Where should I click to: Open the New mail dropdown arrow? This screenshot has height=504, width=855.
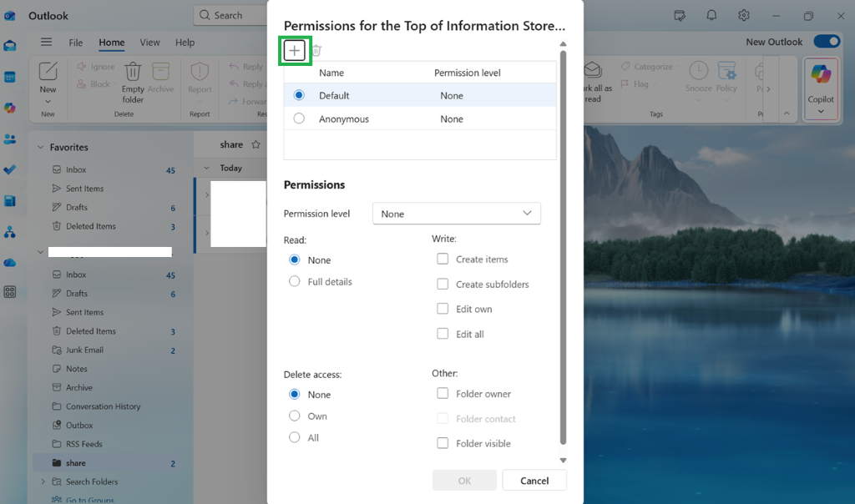click(48, 102)
